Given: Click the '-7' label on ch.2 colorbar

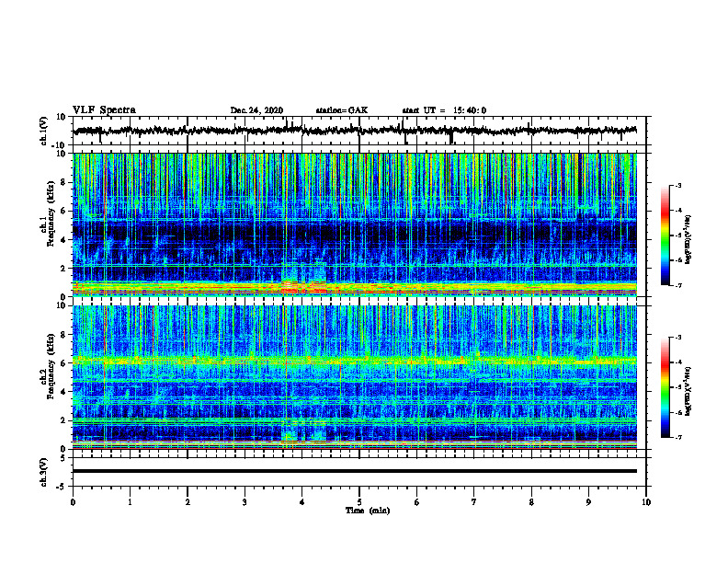Looking at the screenshot, I should pyautogui.click(x=677, y=438).
